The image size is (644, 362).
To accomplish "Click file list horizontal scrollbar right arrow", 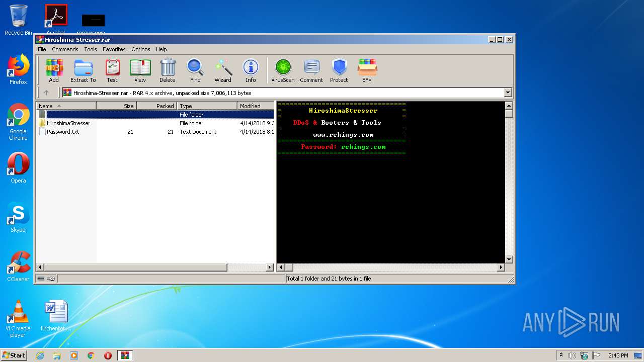I will pyautogui.click(x=270, y=267).
